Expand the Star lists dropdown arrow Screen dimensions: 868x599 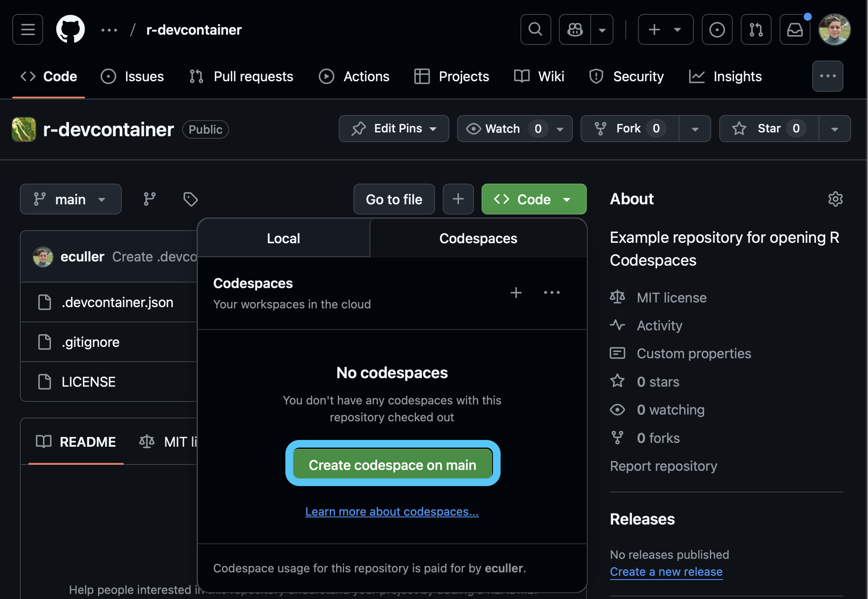tap(835, 129)
